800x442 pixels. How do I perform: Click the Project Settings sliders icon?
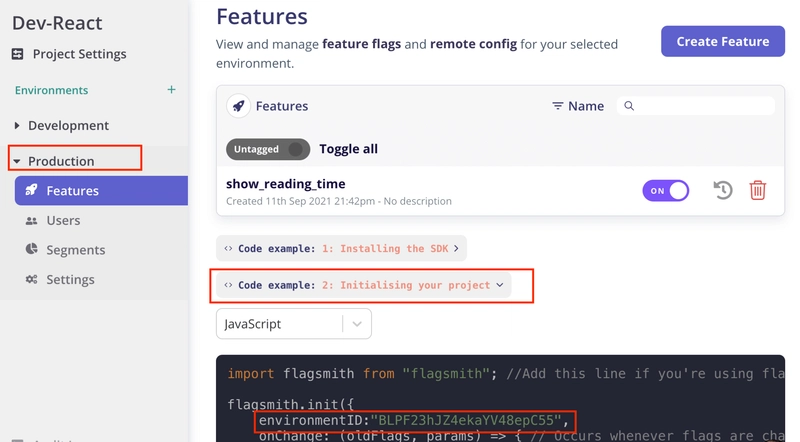point(17,54)
